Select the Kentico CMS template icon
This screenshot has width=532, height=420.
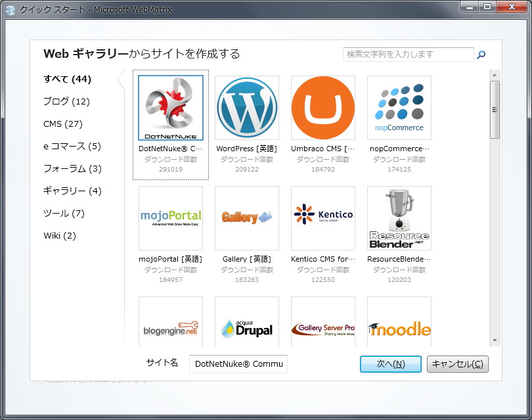click(x=322, y=217)
